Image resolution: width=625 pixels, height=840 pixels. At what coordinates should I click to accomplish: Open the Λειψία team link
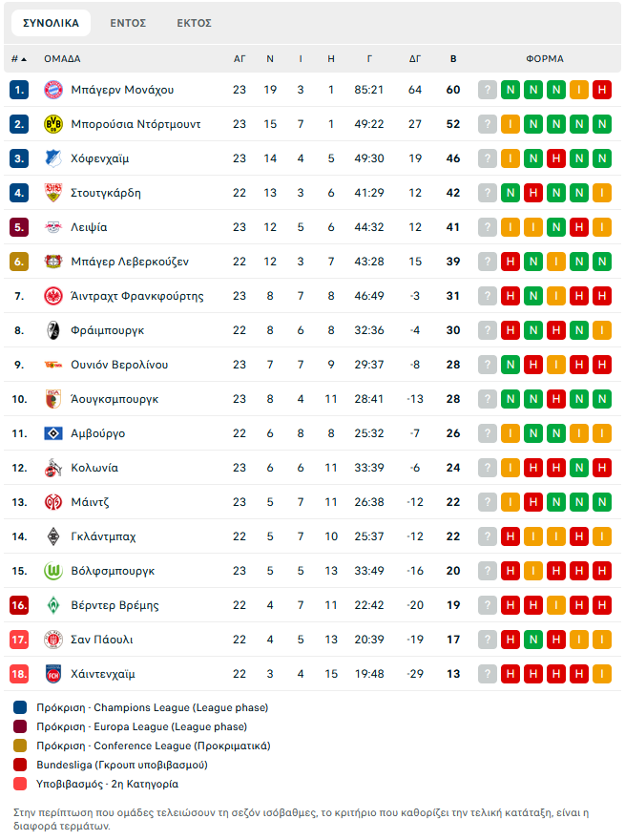(x=89, y=227)
